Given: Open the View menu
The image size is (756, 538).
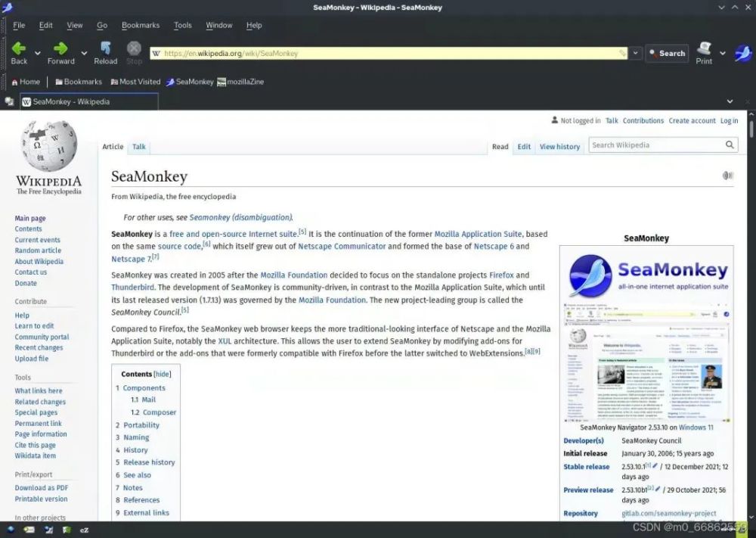Looking at the screenshot, I should [75, 25].
